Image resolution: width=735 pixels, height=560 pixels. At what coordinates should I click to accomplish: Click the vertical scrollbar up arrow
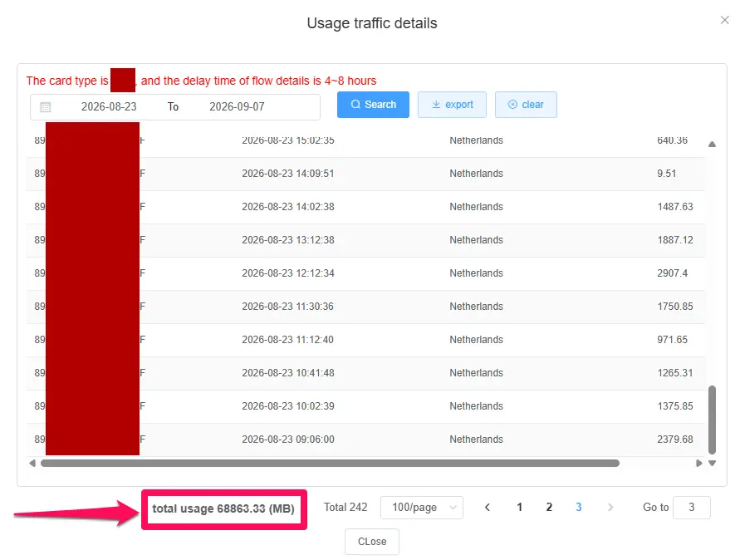(712, 145)
